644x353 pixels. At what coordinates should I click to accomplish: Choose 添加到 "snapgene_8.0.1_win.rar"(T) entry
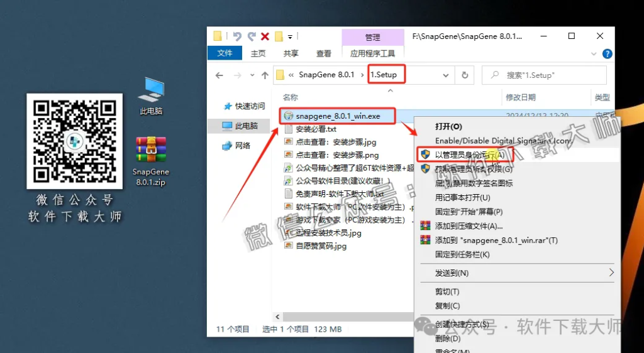[496, 241]
